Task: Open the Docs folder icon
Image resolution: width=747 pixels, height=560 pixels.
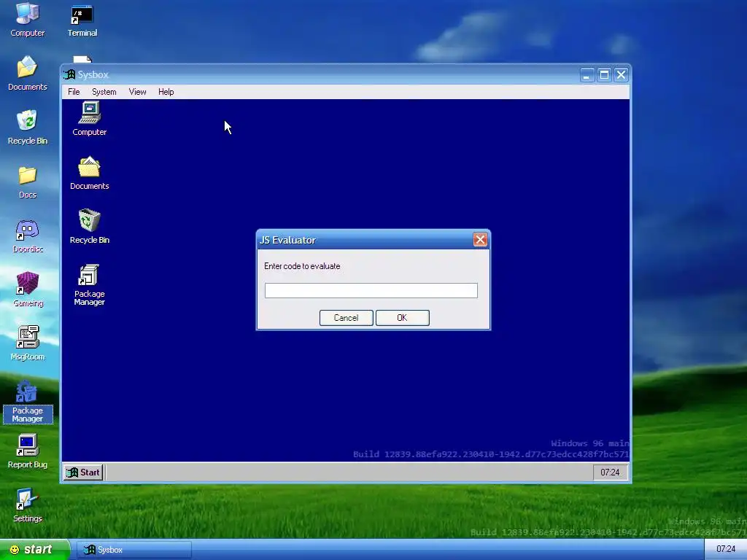Action: 27,182
